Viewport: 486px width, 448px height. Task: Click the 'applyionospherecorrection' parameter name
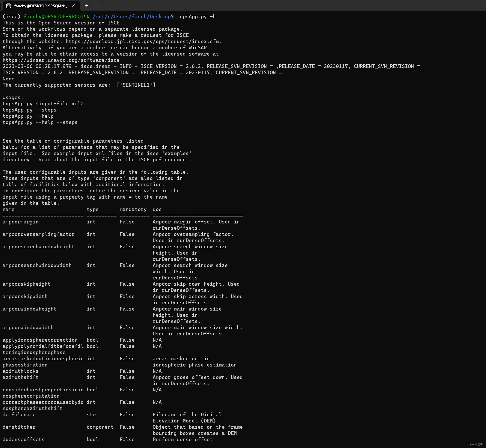[40, 340]
